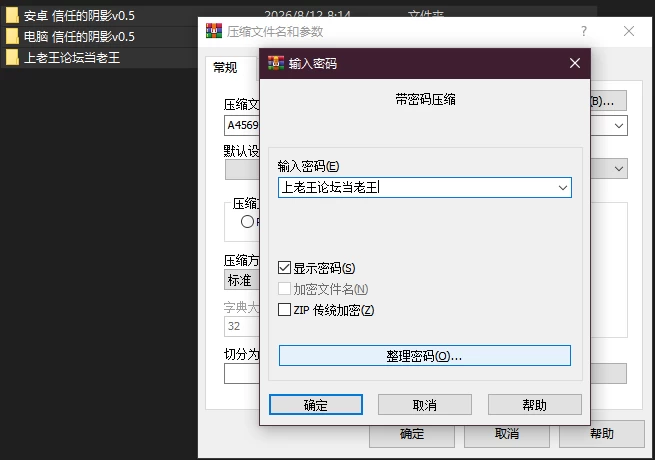655x460 pixels.
Task: Select the folder row 上老王论坛当老王 in the file list
Action: (x=99, y=57)
